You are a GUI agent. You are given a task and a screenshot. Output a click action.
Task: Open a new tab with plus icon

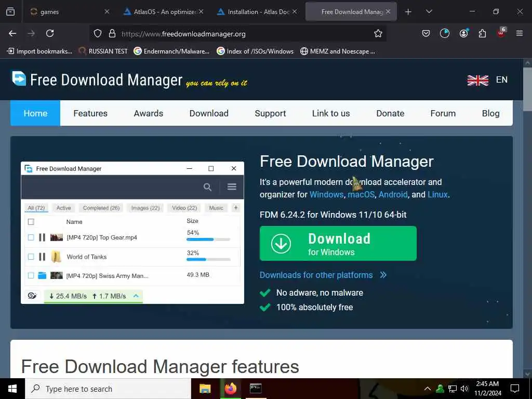408,12
